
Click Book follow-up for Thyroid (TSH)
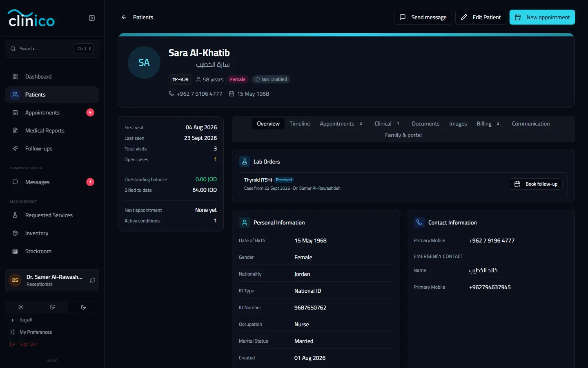point(536,184)
